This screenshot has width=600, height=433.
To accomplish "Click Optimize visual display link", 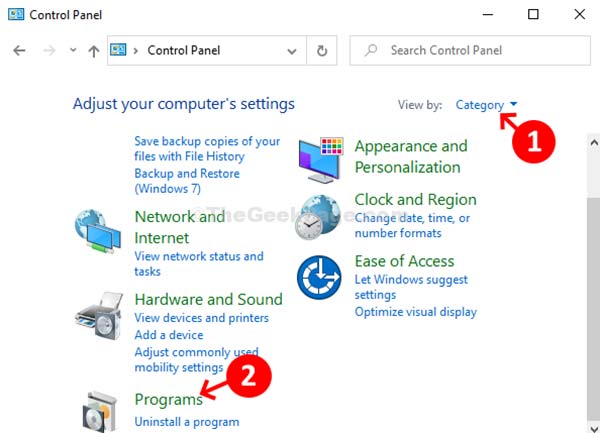I will click(416, 312).
